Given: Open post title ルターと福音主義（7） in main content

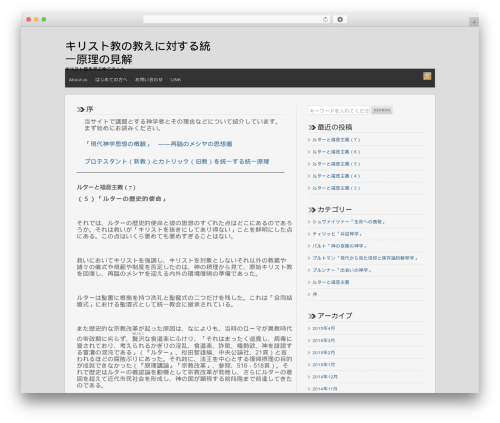Looking at the screenshot, I should tap(106, 187).
